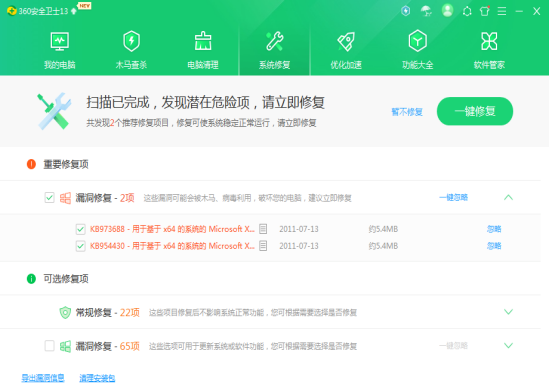Open 木马查杀 shield icon
This screenshot has height=391, width=550.
point(132,41)
